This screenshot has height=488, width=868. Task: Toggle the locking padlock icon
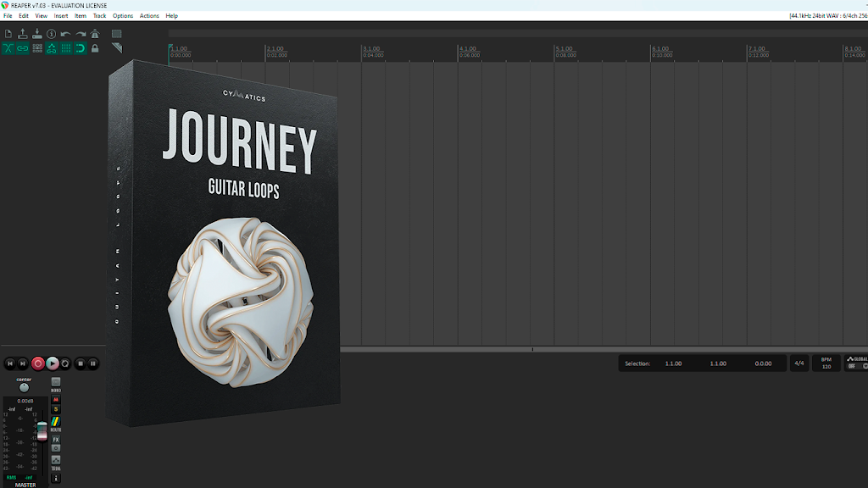click(x=95, y=48)
